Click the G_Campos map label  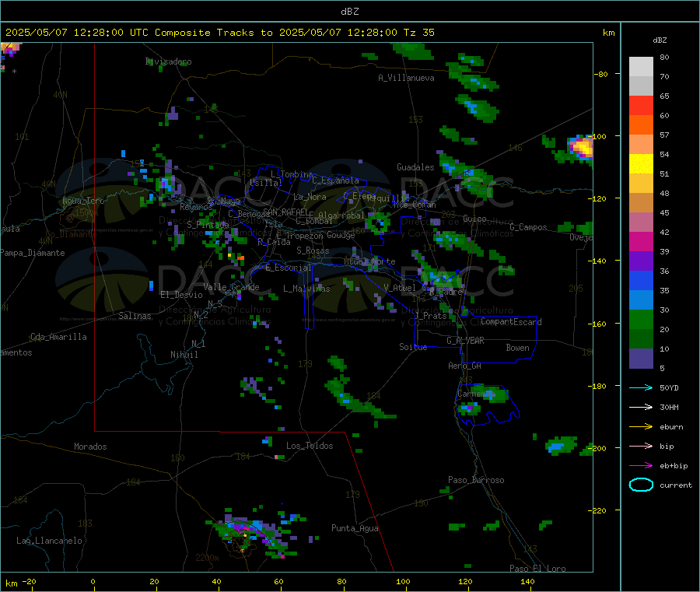click(529, 227)
